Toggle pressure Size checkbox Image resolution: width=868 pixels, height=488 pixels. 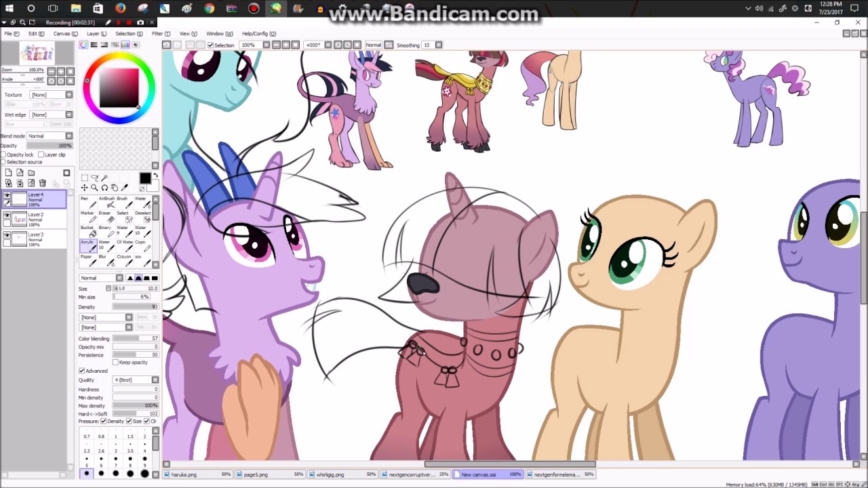pyautogui.click(x=129, y=422)
